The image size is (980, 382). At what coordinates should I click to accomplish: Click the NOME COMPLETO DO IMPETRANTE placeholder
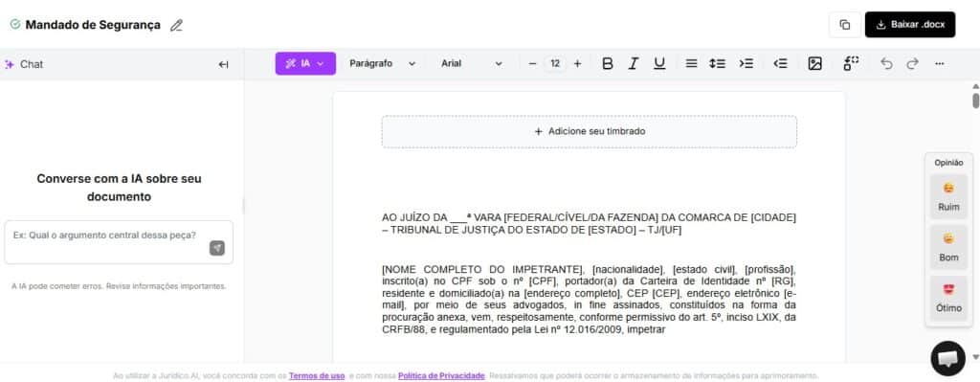[483, 269]
